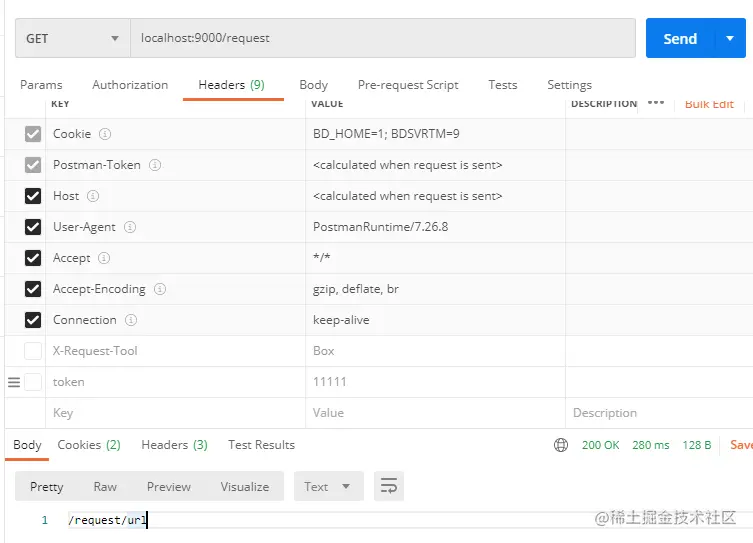Enable the X-Request-Tool header checkbox

tap(33, 351)
